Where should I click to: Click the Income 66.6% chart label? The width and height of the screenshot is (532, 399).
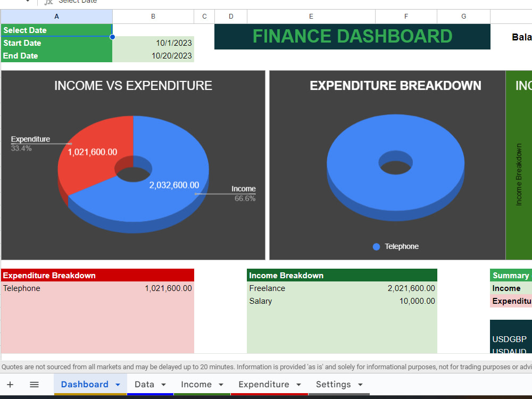[x=244, y=194]
